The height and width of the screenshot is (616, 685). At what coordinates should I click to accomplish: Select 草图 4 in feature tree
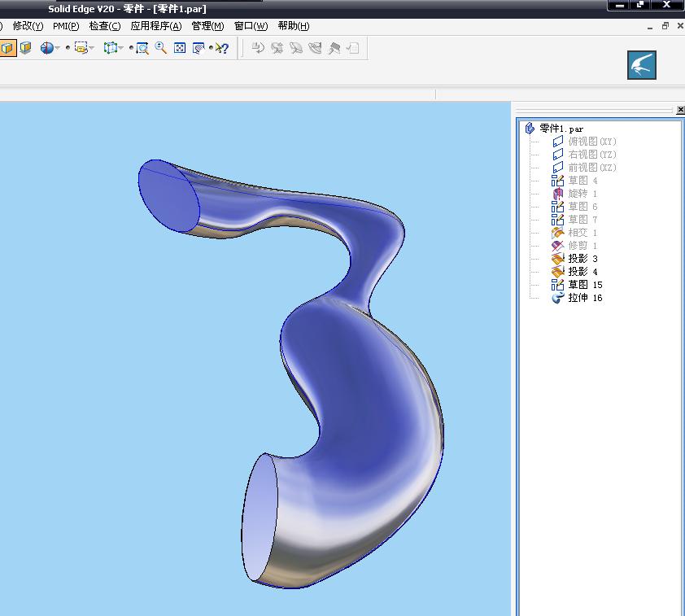coord(582,181)
